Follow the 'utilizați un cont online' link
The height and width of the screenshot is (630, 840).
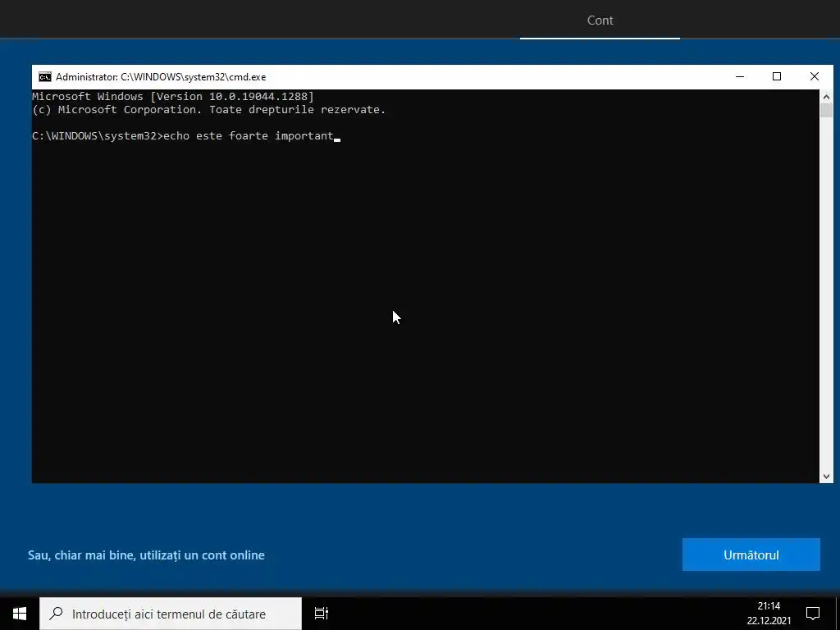tap(146, 555)
